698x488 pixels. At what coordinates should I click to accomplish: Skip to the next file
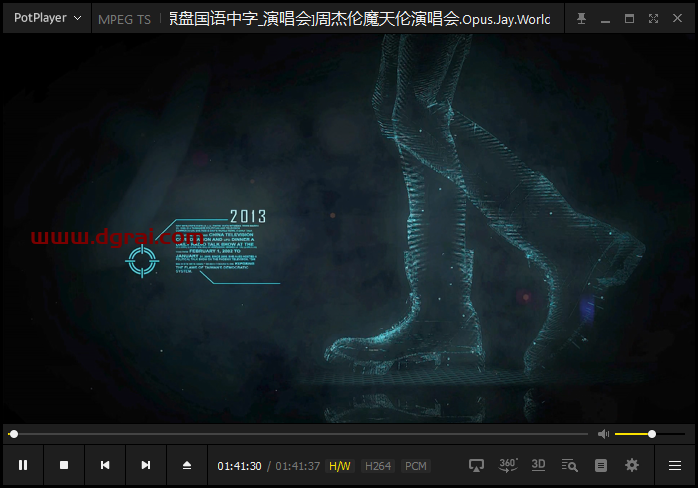point(146,465)
